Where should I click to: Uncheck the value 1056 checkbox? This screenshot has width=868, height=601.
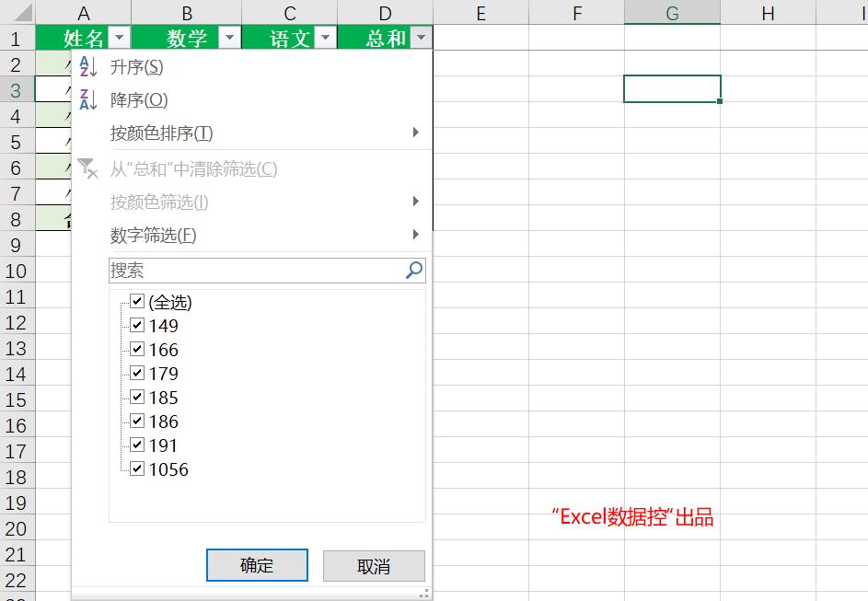point(137,468)
